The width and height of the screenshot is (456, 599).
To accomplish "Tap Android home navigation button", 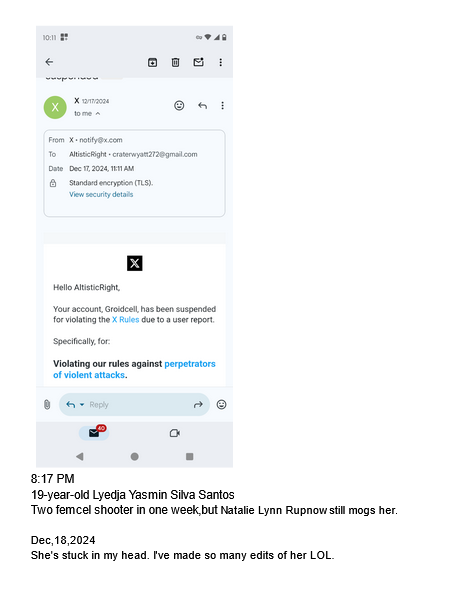I will pyautogui.click(x=134, y=456).
